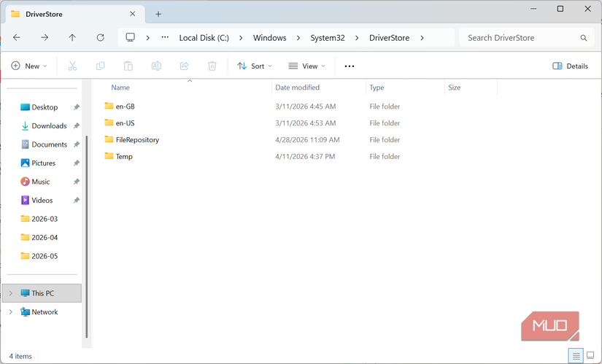Viewport: 602px width, 364px height.
Task: Open Videos in the sidebar
Action: point(42,201)
